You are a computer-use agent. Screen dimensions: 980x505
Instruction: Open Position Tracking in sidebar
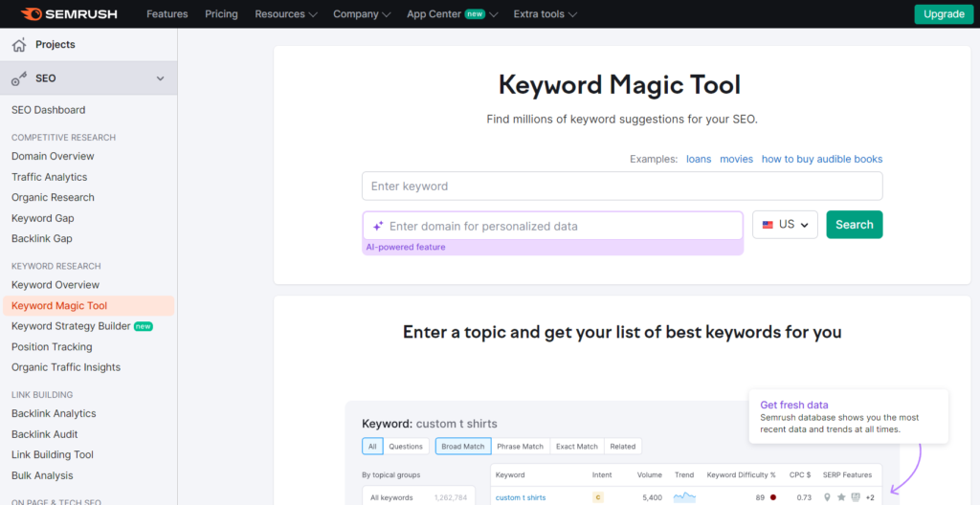pos(52,347)
